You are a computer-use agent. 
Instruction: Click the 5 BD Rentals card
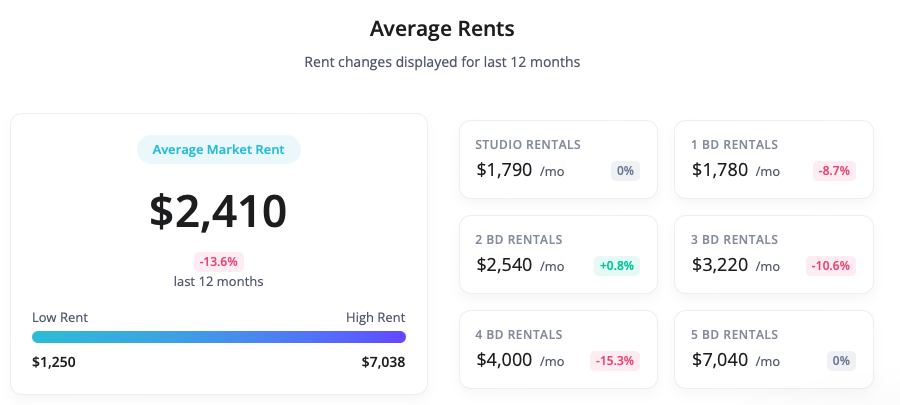(773, 349)
